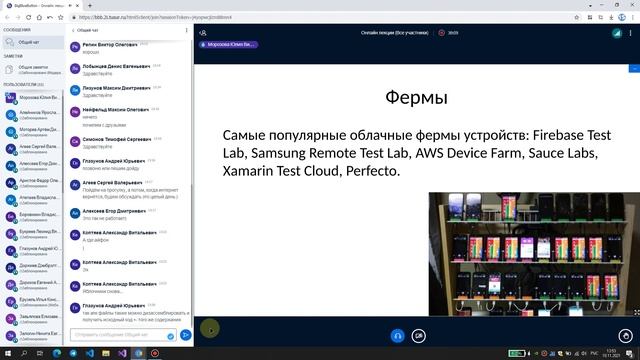Open Windows taskbar search
Viewport: 640px width, 360px height.
click(x=24, y=353)
